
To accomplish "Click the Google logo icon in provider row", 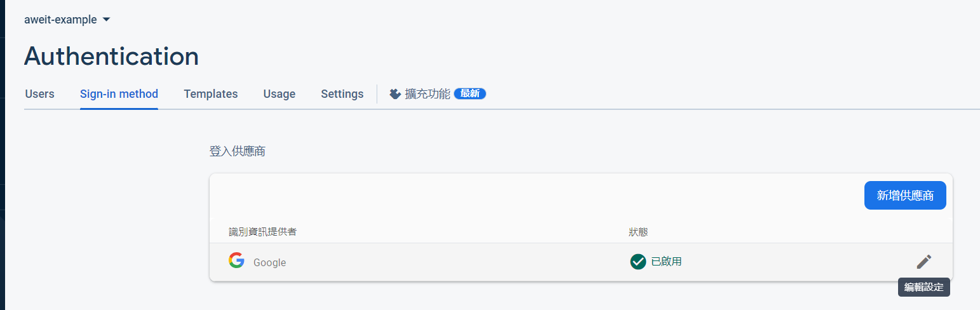I will pos(237,260).
